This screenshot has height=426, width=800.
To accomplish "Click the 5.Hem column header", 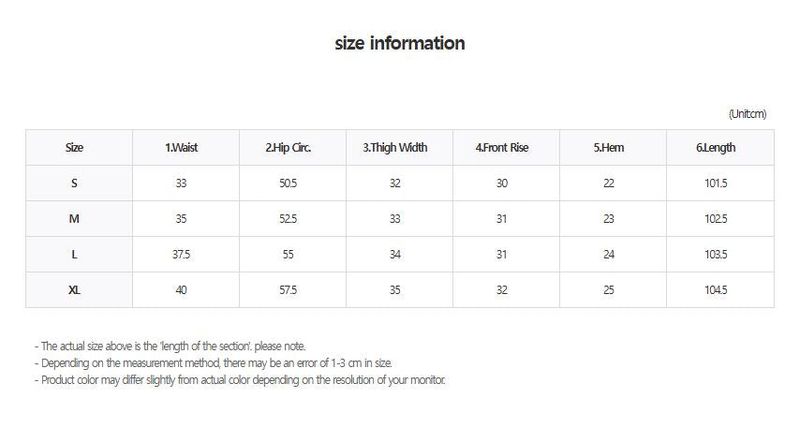I will coord(609,147).
